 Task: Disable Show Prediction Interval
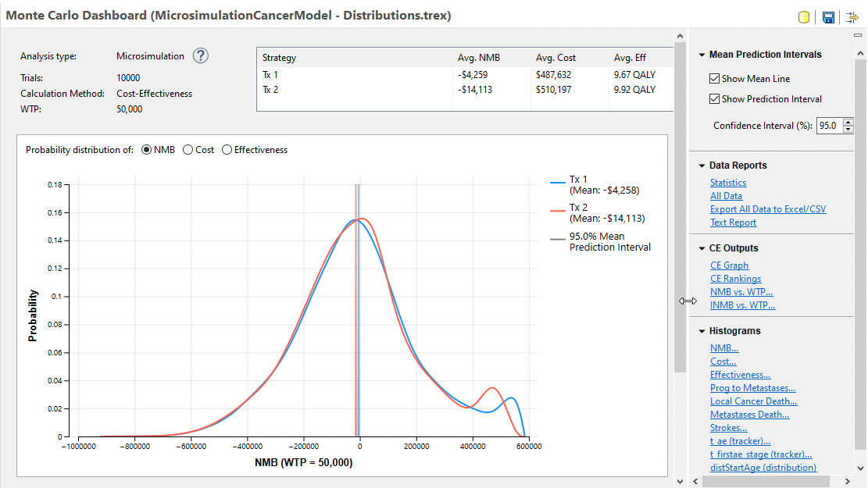click(716, 98)
